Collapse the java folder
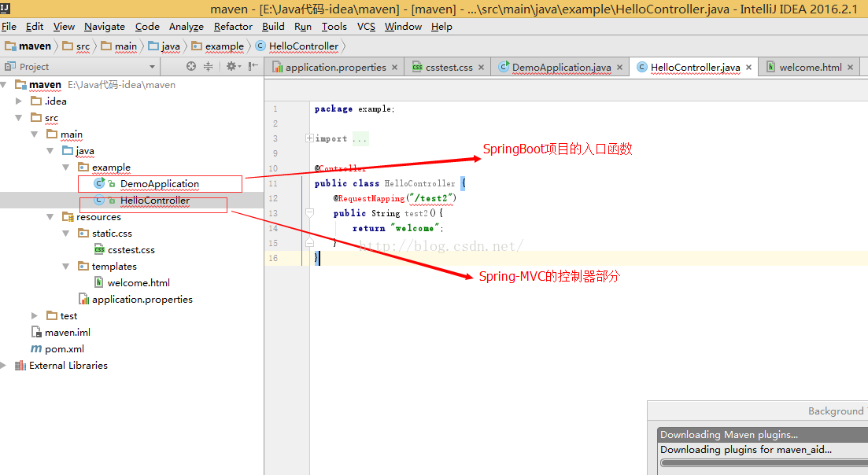868x475 pixels. click(50, 151)
